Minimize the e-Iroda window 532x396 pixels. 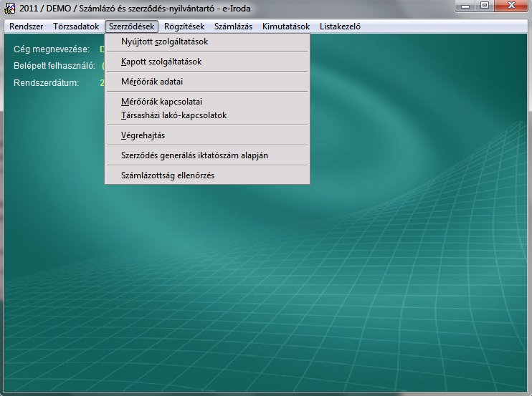tap(465, 6)
